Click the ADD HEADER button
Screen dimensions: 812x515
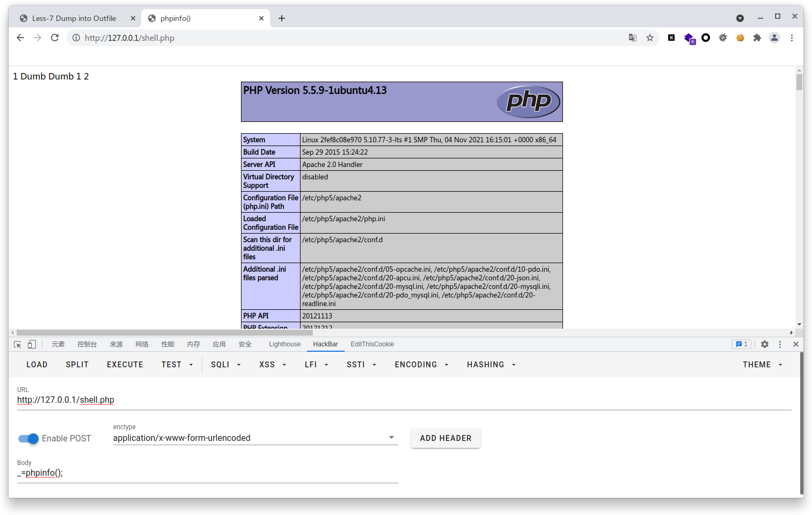coord(446,438)
